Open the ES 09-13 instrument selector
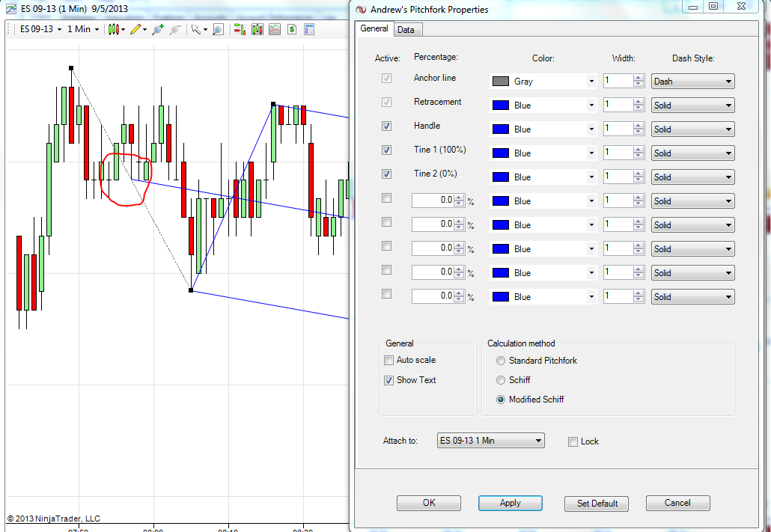This screenshot has width=771, height=532. pos(40,29)
